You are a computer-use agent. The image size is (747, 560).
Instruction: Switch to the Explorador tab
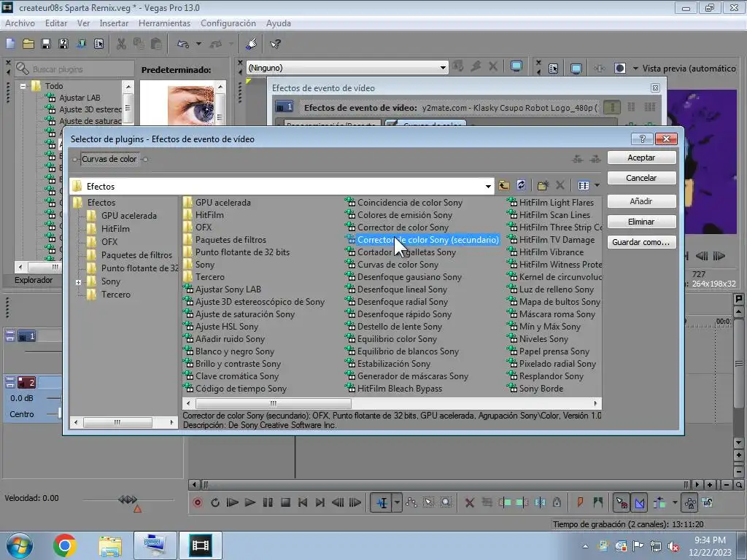[x=34, y=280]
